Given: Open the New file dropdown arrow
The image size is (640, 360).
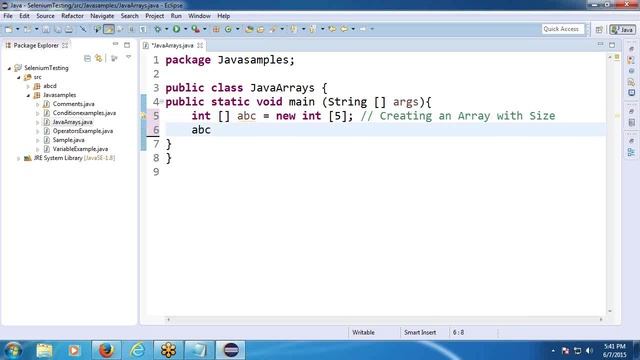Looking at the screenshot, I should [x=18, y=29].
